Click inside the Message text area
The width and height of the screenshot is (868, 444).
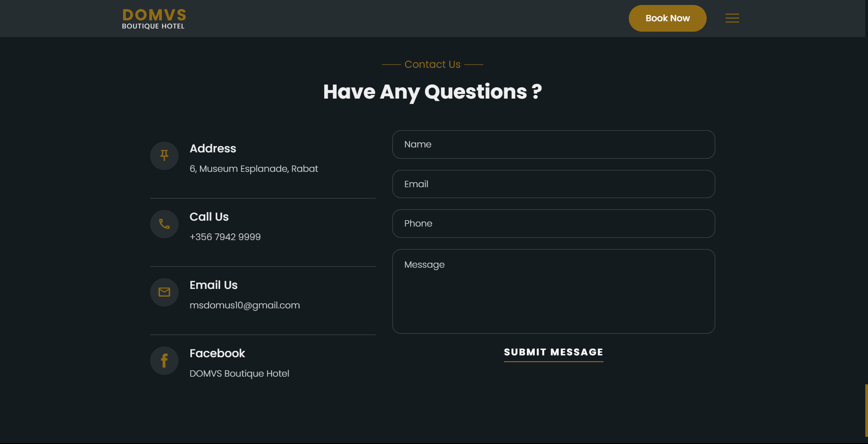click(x=553, y=291)
